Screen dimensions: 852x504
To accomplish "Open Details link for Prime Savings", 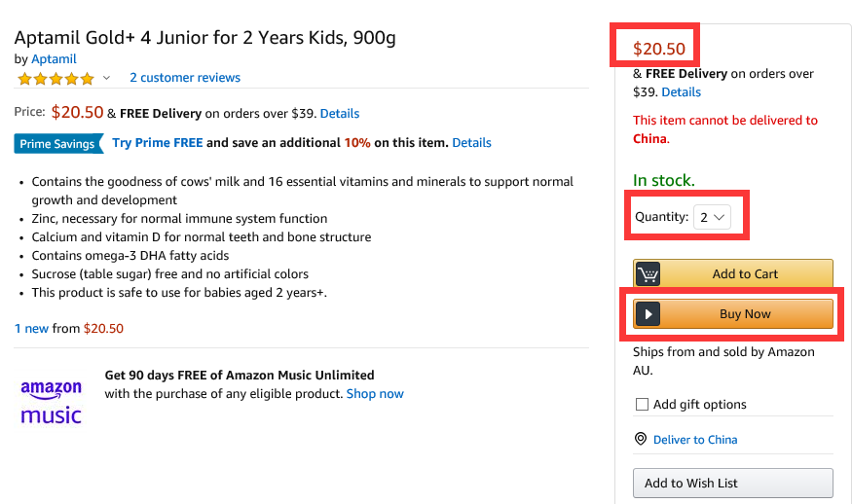I will pyautogui.click(x=471, y=143).
